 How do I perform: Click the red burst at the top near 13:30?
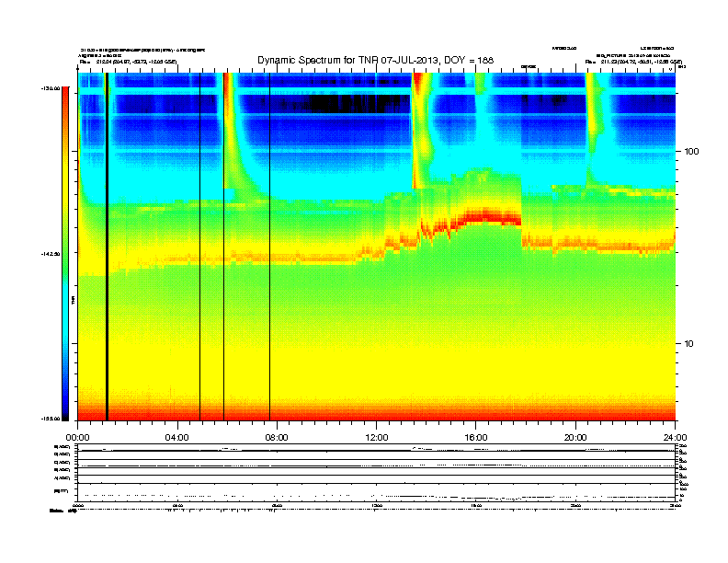tap(417, 82)
